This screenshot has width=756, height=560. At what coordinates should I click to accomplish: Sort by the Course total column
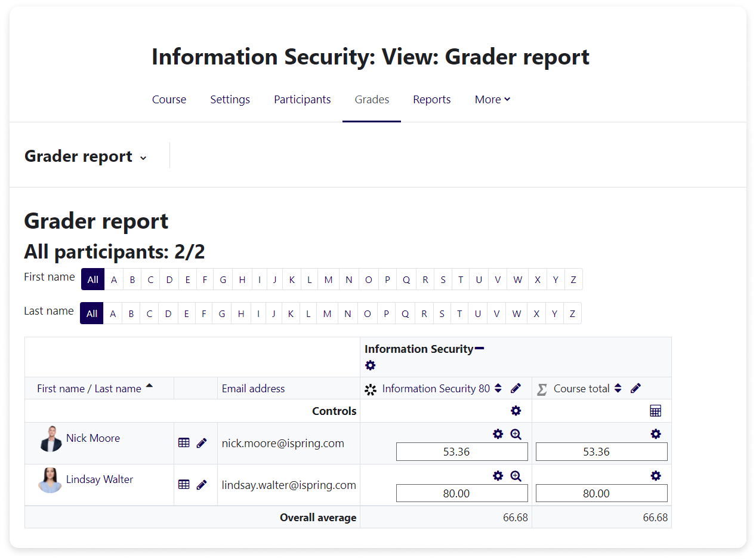[x=618, y=389]
